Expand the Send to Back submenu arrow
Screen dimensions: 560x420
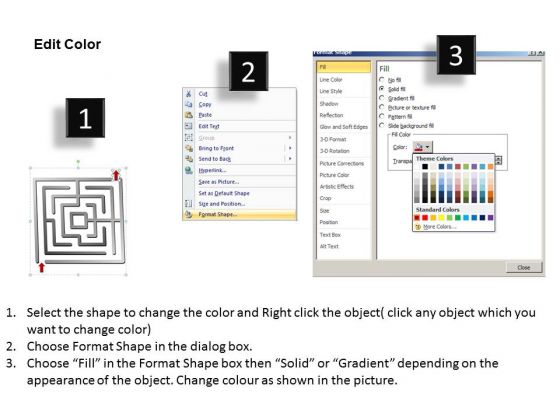290,159
